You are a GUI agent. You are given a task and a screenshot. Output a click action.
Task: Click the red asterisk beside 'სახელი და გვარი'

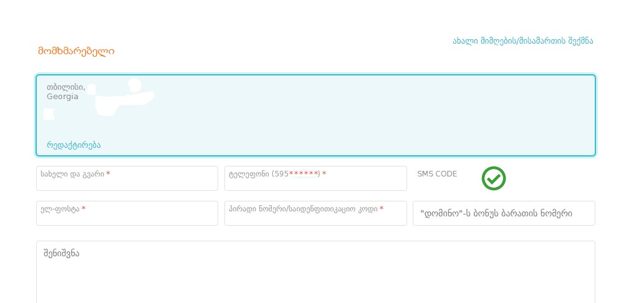tap(108, 174)
